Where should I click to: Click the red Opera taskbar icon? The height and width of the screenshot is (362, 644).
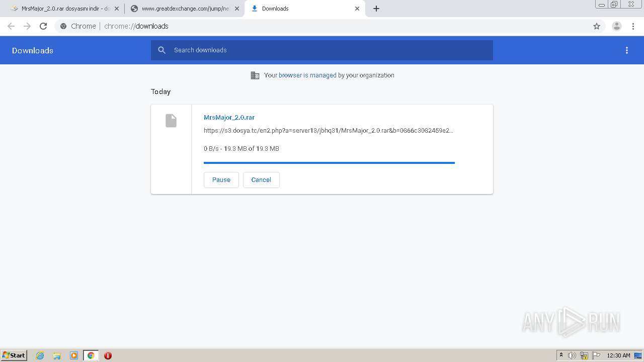tap(108, 355)
